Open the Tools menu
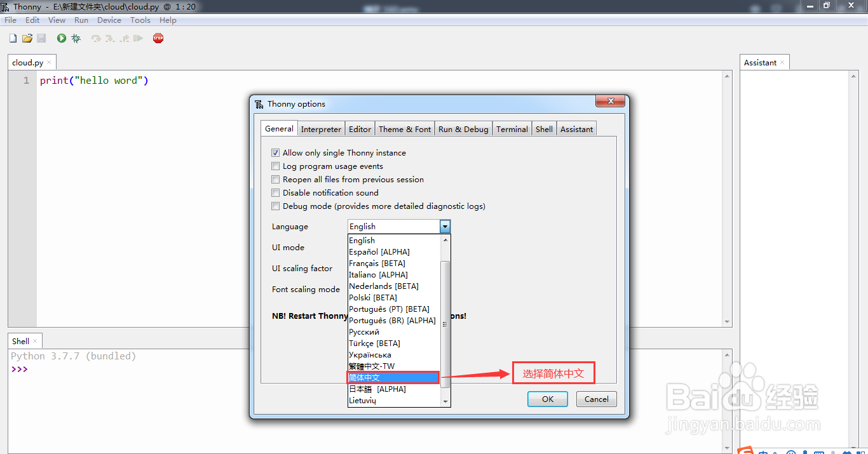Image resolution: width=868 pixels, height=454 pixels. click(x=140, y=20)
